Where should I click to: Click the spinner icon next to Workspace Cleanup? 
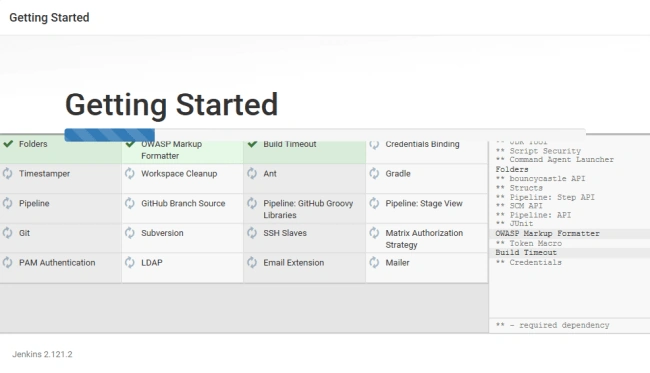coord(130,173)
